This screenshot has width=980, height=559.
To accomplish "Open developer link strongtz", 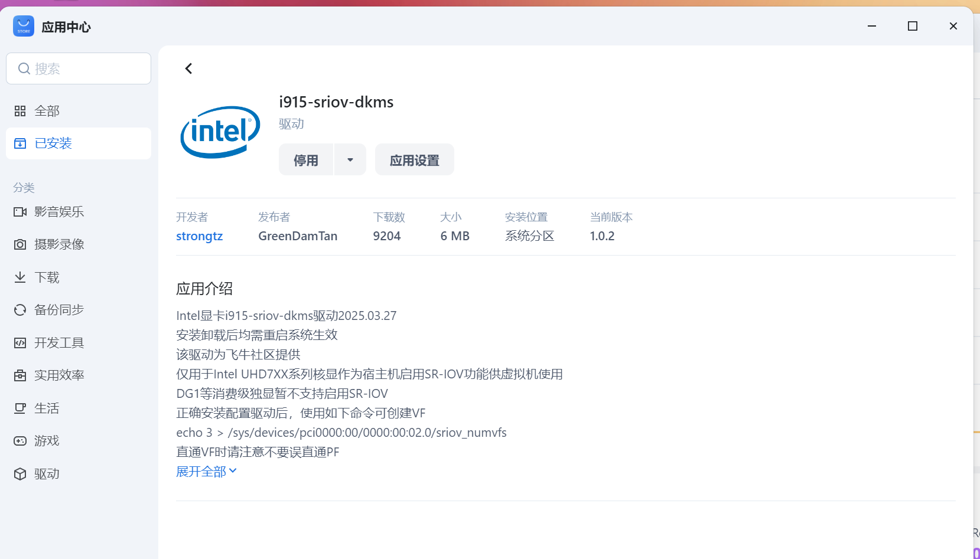I will pos(200,236).
